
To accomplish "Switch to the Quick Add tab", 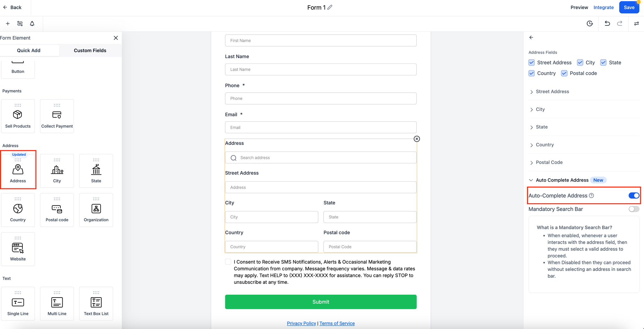I will [x=29, y=50].
